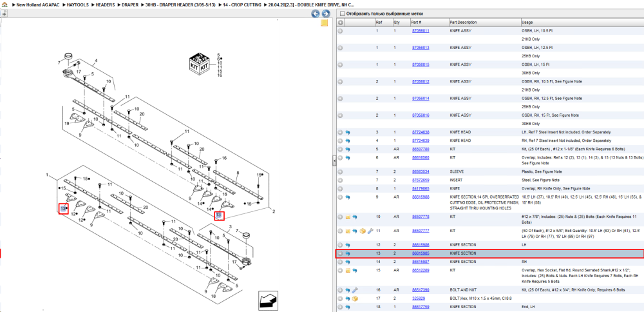Open part number link 325829
644x312 pixels.
coord(418,298)
